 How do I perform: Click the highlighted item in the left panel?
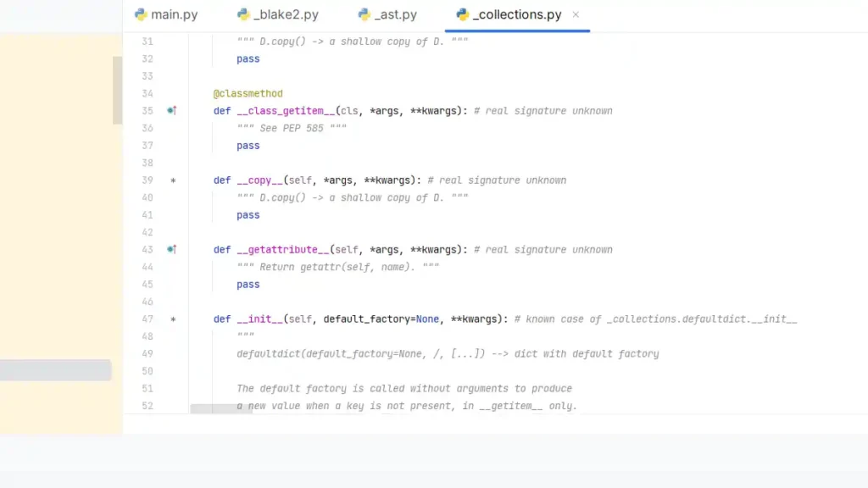click(55, 370)
